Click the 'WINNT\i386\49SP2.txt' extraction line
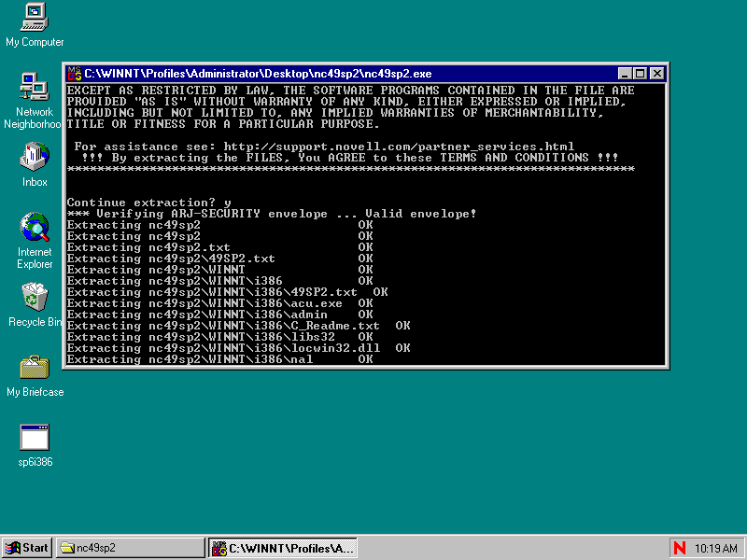Image resolution: width=747 pixels, height=560 pixels. [227, 292]
